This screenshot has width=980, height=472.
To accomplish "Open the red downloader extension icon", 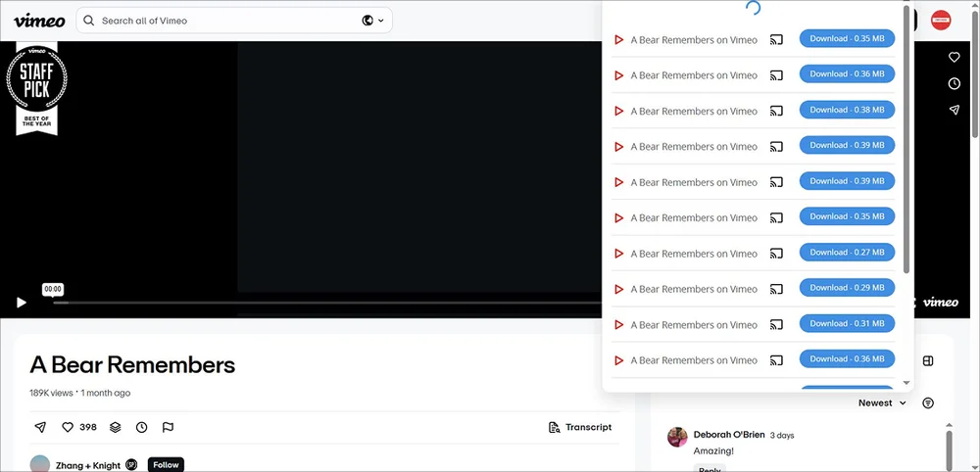I will (941, 20).
